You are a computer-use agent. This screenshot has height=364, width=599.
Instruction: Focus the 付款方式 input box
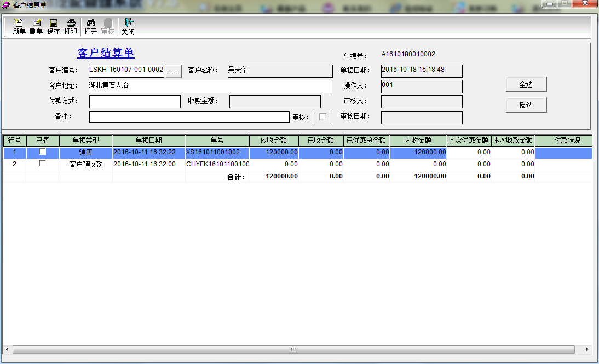tap(135, 102)
